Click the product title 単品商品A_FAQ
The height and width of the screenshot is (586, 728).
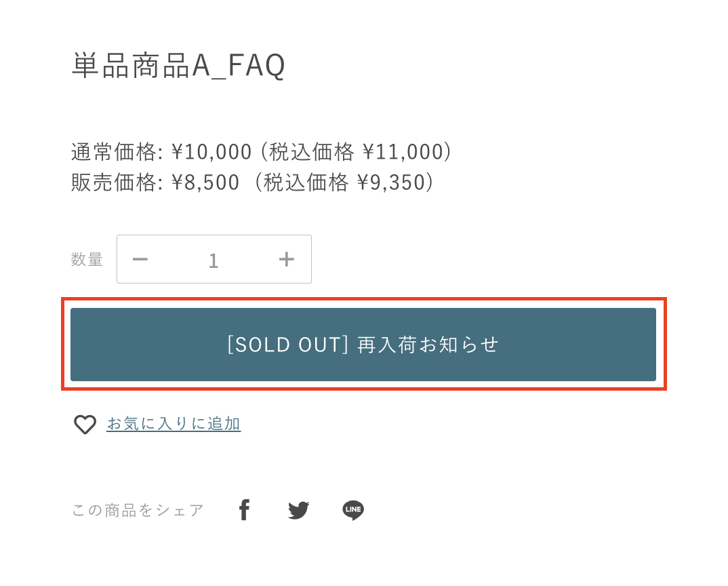tap(178, 66)
